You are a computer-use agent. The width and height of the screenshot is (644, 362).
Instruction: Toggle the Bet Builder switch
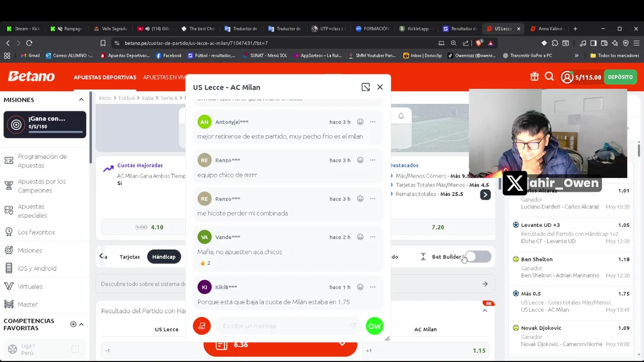click(x=478, y=257)
